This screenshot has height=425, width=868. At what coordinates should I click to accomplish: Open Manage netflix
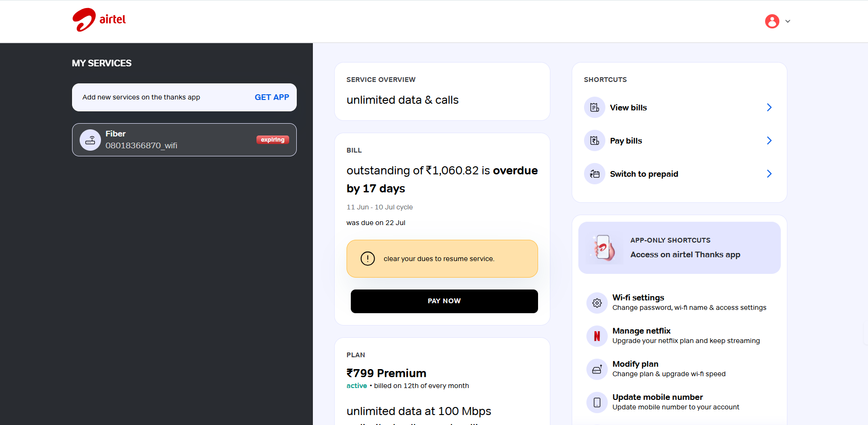click(x=679, y=336)
